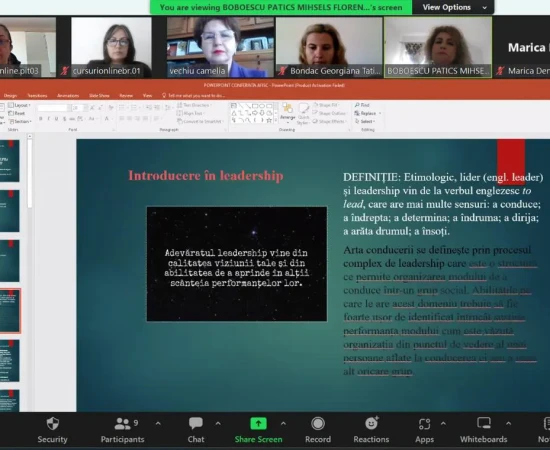The image size is (550, 450).
Task: Expand the arrow next to Participants
Action: pyautogui.click(x=158, y=424)
